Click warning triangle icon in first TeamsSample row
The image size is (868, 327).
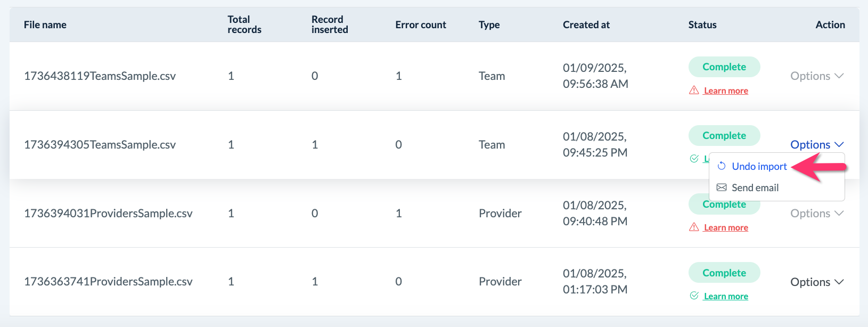click(694, 91)
